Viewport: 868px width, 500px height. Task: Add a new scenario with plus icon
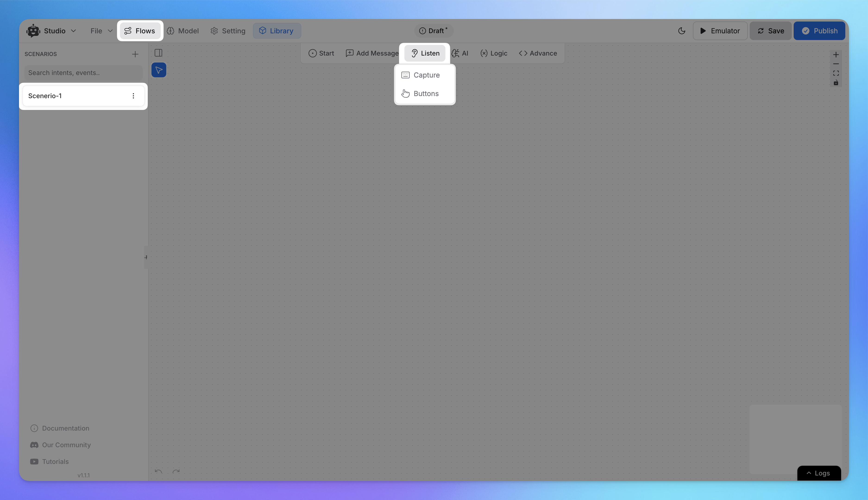(x=135, y=54)
